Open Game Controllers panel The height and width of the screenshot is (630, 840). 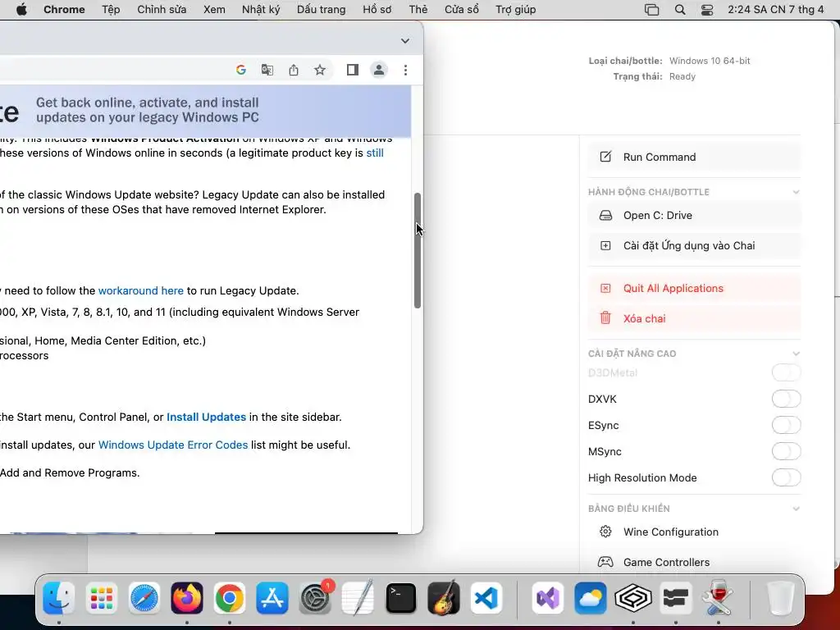[694, 562]
